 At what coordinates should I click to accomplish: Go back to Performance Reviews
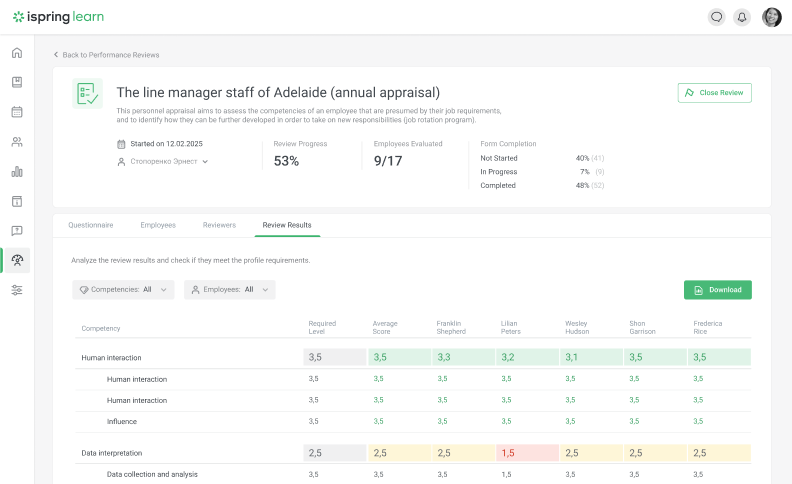pyautogui.click(x=106, y=55)
